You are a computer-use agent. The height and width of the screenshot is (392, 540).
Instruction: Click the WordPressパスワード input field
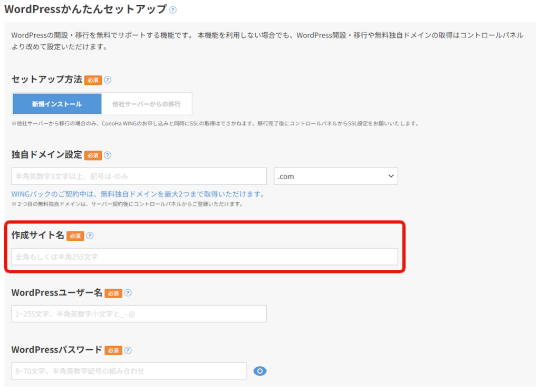pyautogui.click(x=129, y=371)
